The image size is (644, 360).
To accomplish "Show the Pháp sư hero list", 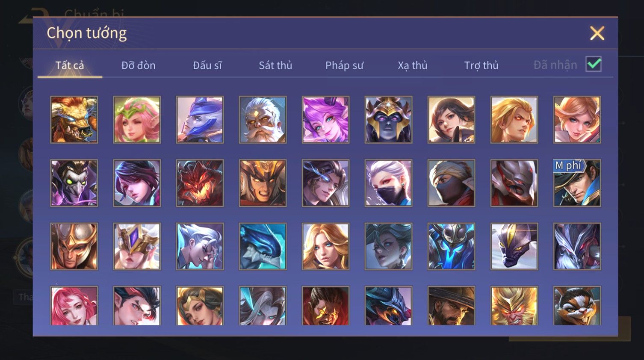I will tap(344, 65).
